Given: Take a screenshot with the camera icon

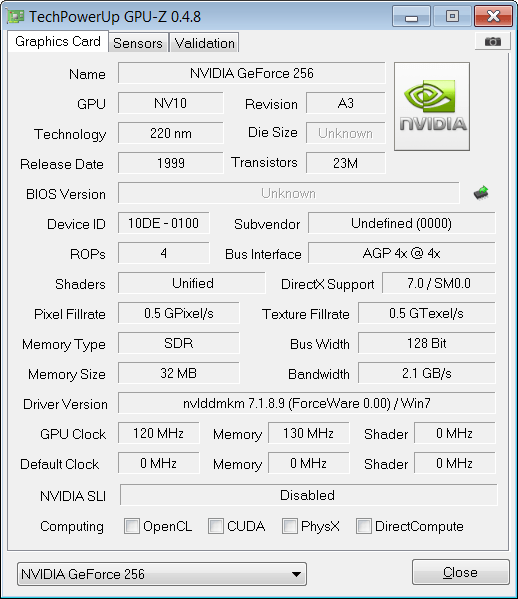Looking at the screenshot, I should [x=492, y=41].
